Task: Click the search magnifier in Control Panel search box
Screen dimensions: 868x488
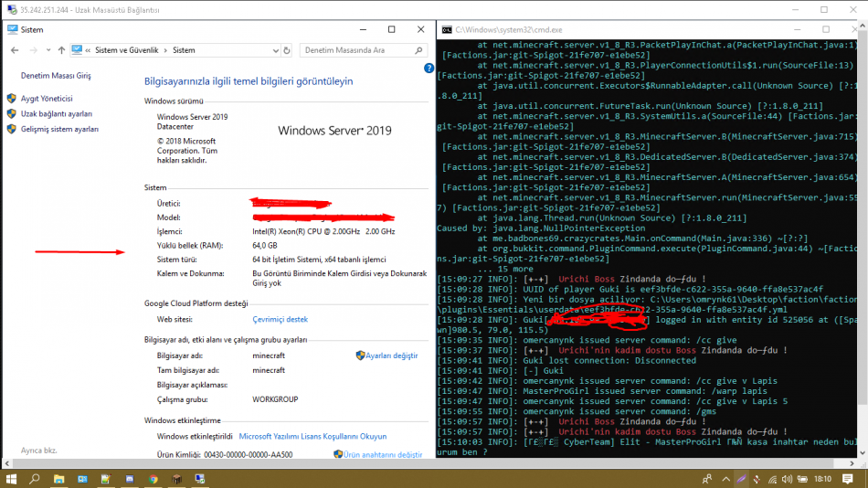Action: [418, 50]
